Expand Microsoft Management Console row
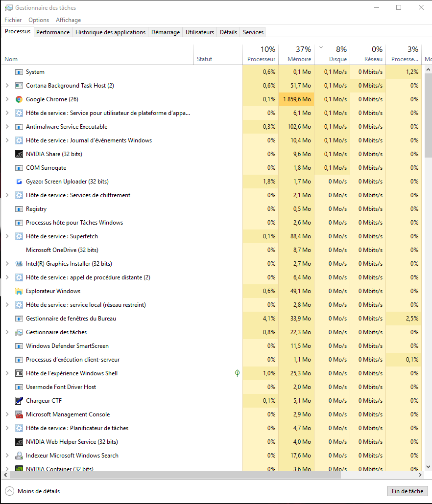The height and width of the screenshot is (504, 432). pos(7,414)
